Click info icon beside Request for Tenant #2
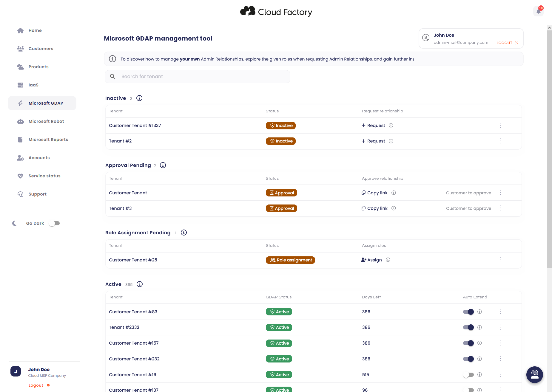Image resolution: width=552 pixels, height=392 pixels. coord(391,141)
